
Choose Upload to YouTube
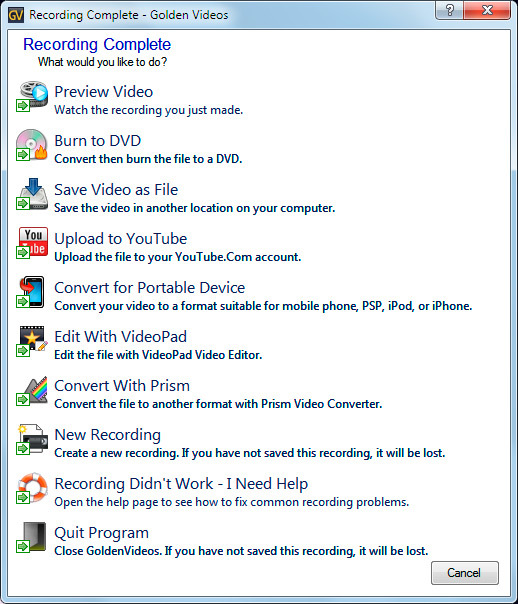121,239
